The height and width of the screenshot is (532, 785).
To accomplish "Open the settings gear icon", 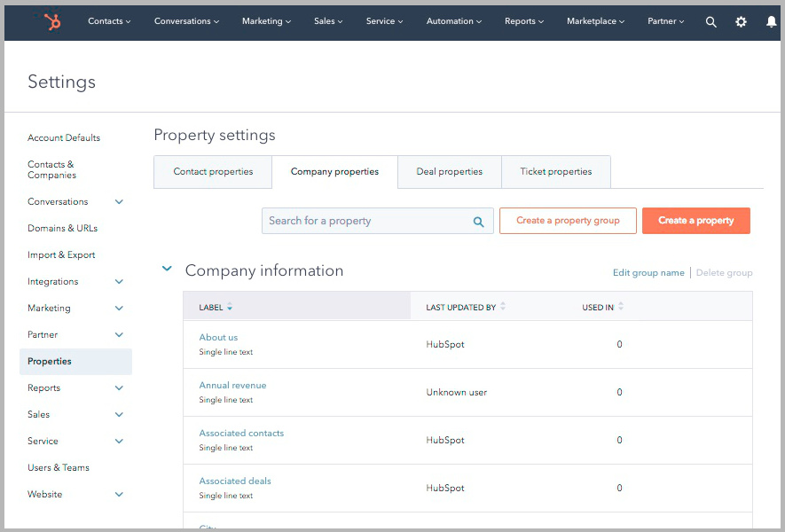I will coord(741,21).
